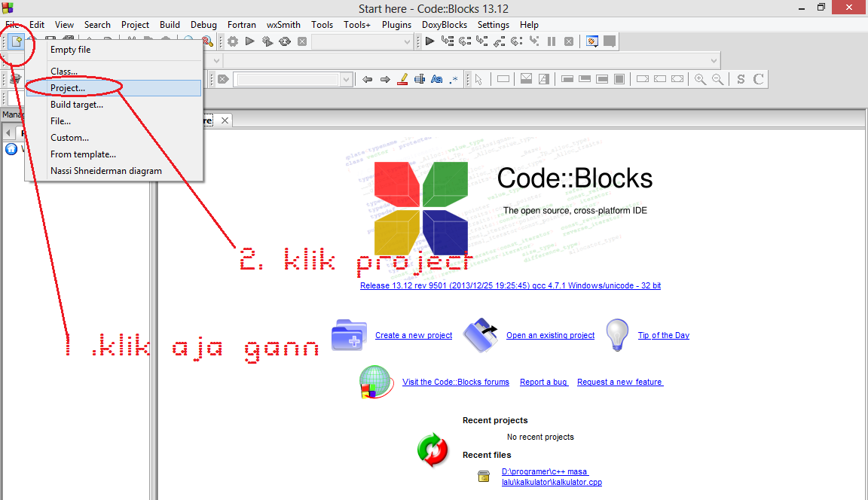Click the globe forums icon
The image size is (868, 500).
tap(376, 383)
